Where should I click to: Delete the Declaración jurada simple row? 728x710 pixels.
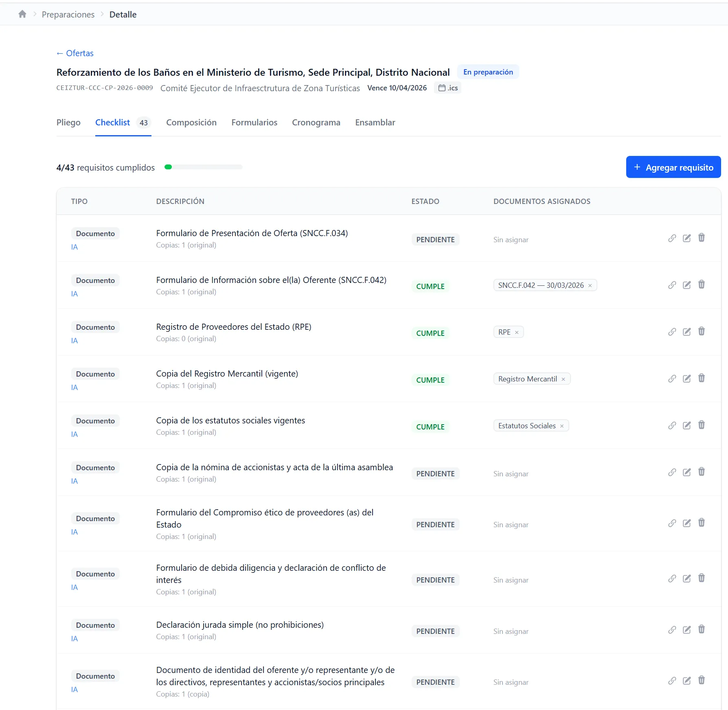tap(702, 629)
